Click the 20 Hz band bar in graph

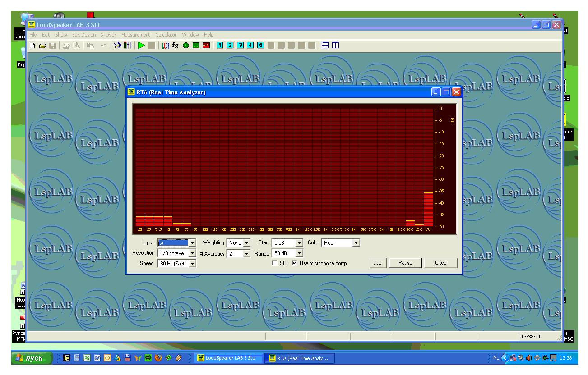140,221
